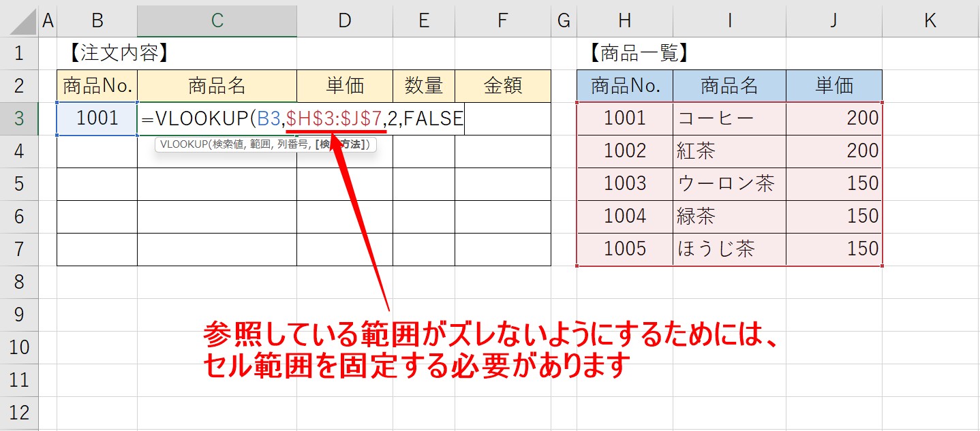Select the 数量 column header cell
Screen dimensions: 980x431
click(x=424, y=86)
